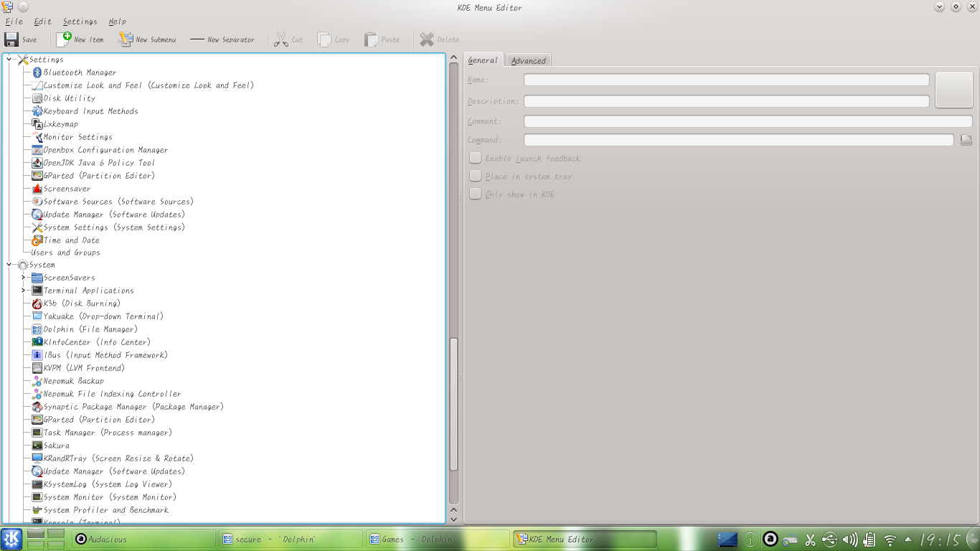
Task: Expand the Terminal Applications submenu
Action: click(x=23, y=291)
